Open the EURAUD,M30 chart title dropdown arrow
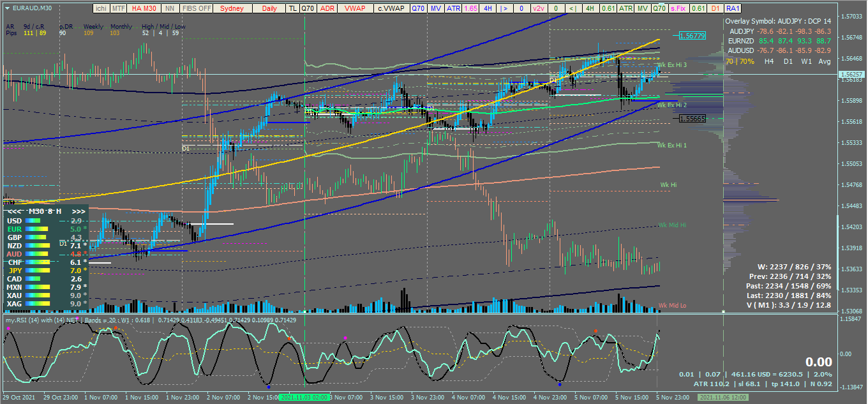Screen dimensions: 868x404 tap(7, 8)
